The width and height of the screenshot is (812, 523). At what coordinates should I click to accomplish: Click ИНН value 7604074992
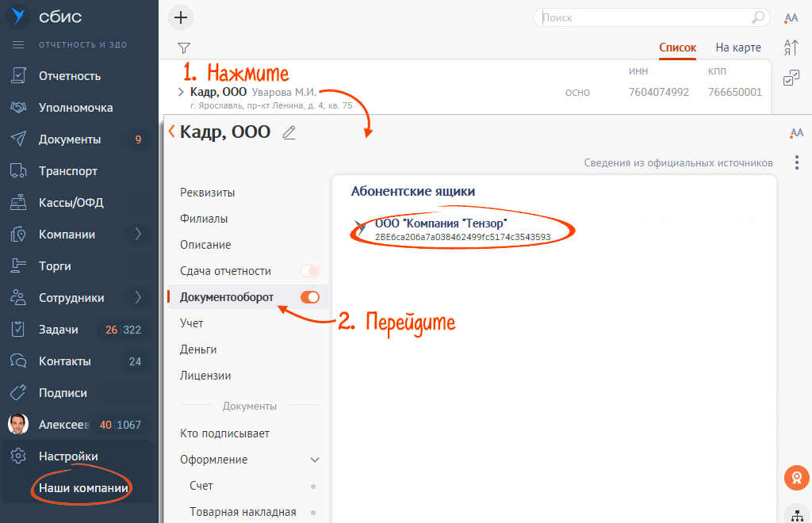pos(659,92)
